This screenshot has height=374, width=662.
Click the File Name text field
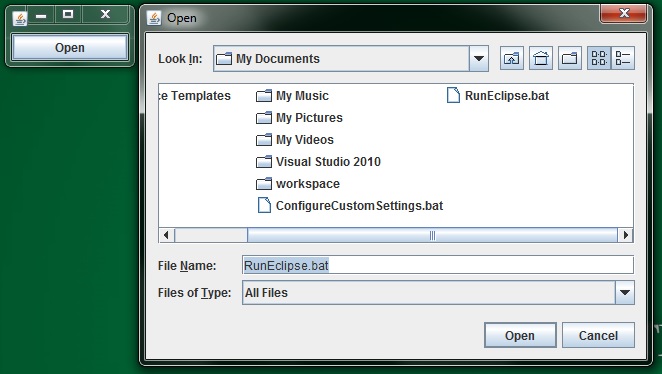(x=438, y=266)
